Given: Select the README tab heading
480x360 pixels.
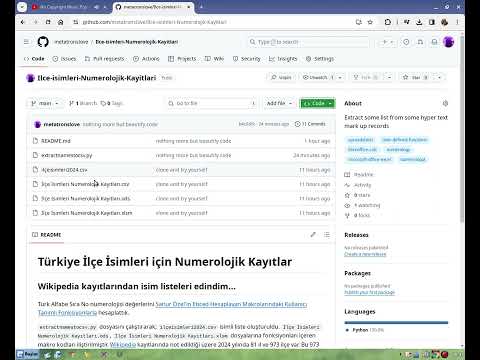Looking at the screenshot, I should click(x=46, y=235).
